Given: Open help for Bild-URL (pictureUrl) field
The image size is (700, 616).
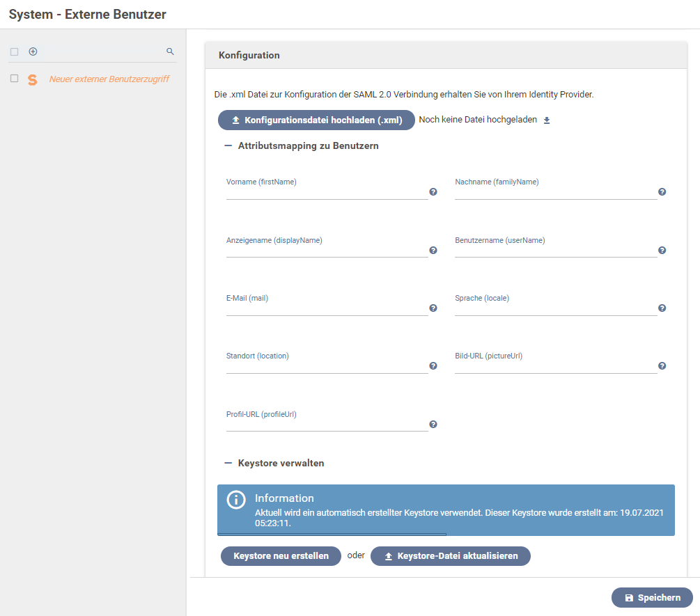Looking at the screenshot, I should [662, 366].
